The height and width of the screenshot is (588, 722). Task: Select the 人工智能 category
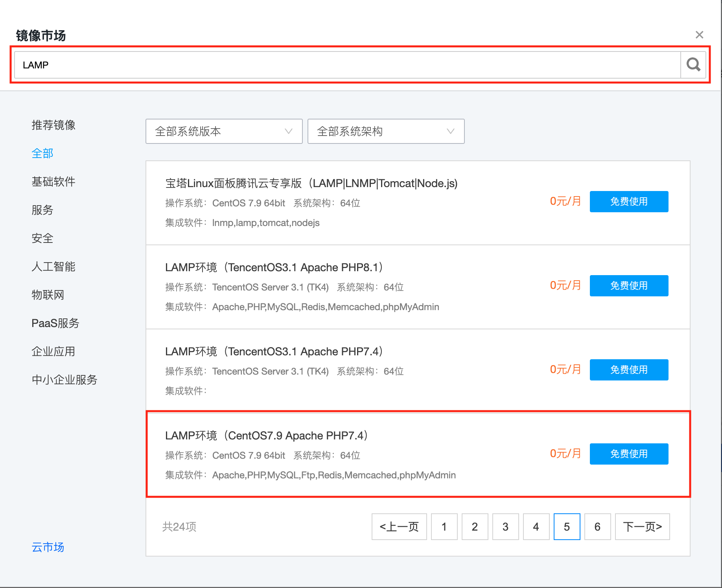tap(53, 266)
